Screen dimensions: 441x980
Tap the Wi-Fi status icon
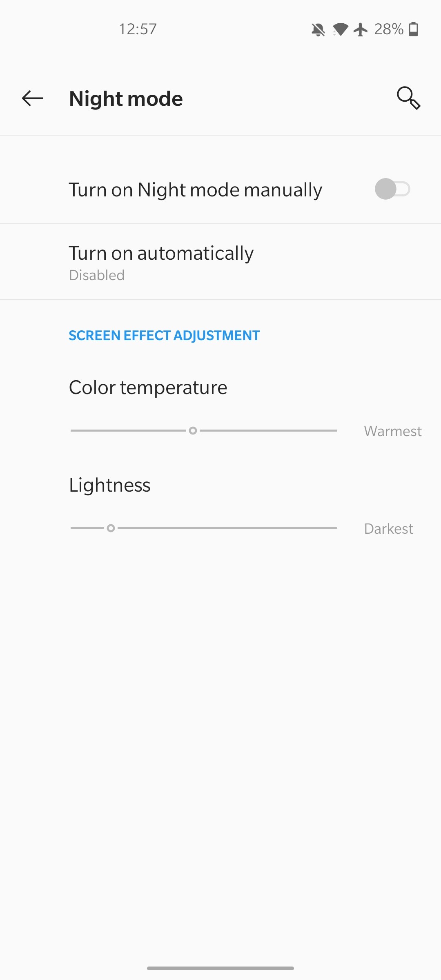[340, 29]
